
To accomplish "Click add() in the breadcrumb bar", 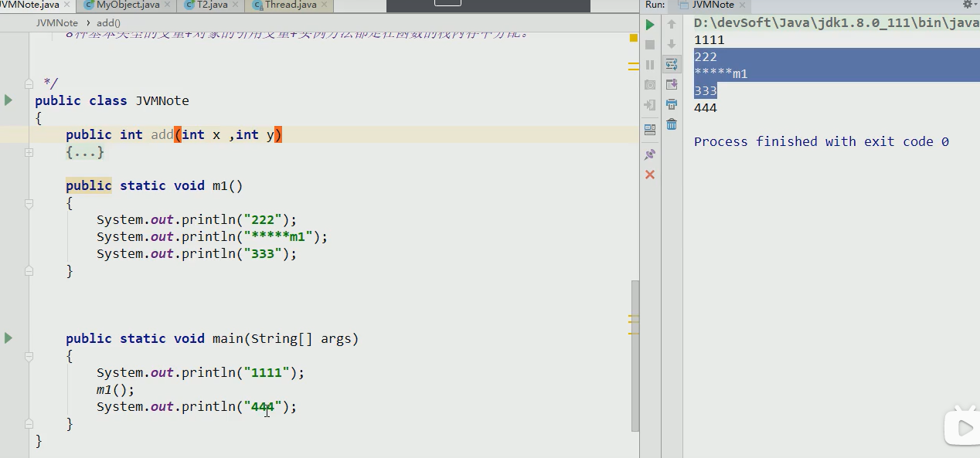I will coord(108,23).
